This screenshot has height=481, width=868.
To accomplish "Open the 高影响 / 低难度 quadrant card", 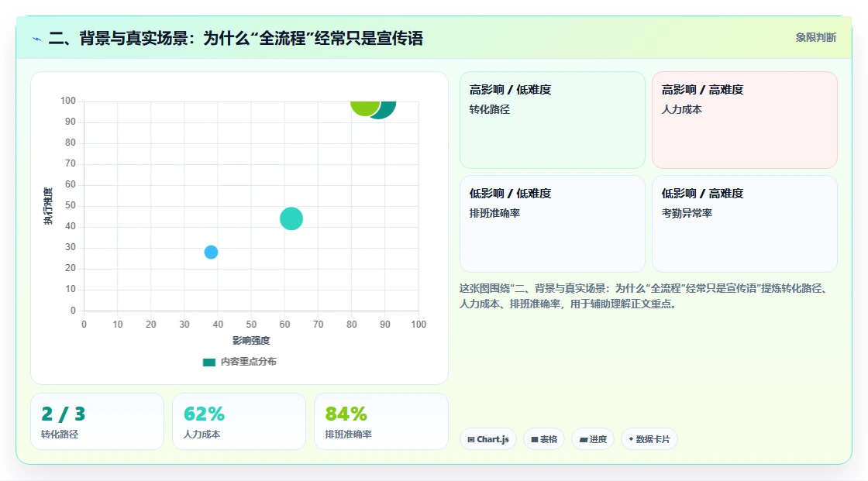I will pos(553,120).
